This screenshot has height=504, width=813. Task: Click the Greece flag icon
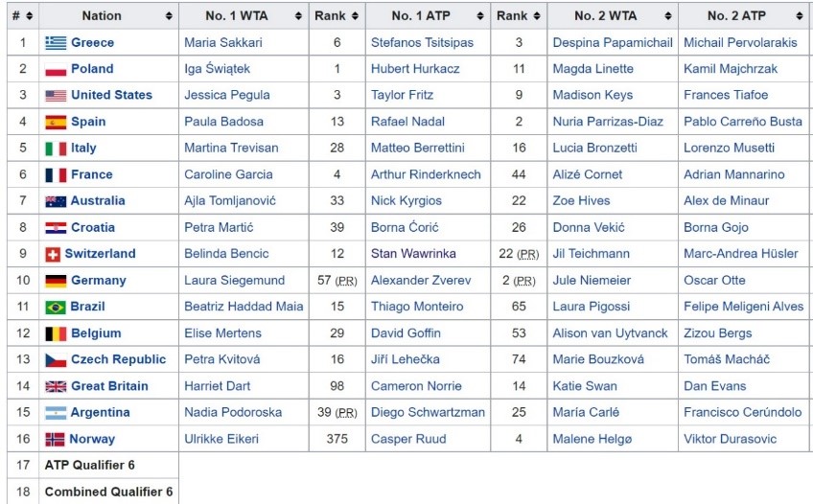pyautogui.click(x=56, y=43)
